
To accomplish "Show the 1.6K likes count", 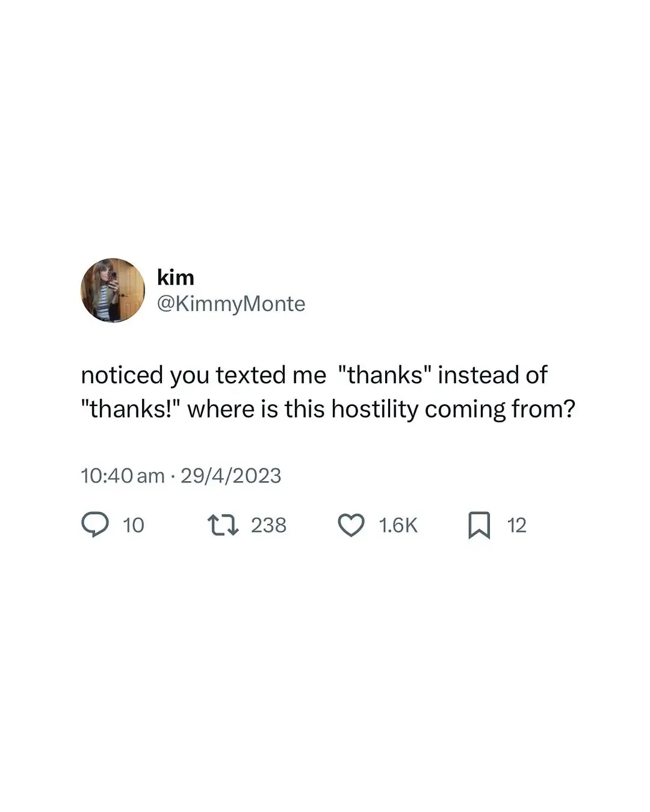I will click(398, 525).
